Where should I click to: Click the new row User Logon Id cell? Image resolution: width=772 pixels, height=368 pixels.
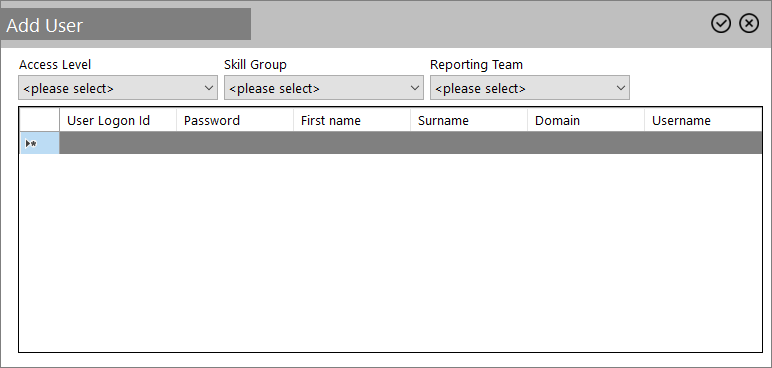coord(118,143)
